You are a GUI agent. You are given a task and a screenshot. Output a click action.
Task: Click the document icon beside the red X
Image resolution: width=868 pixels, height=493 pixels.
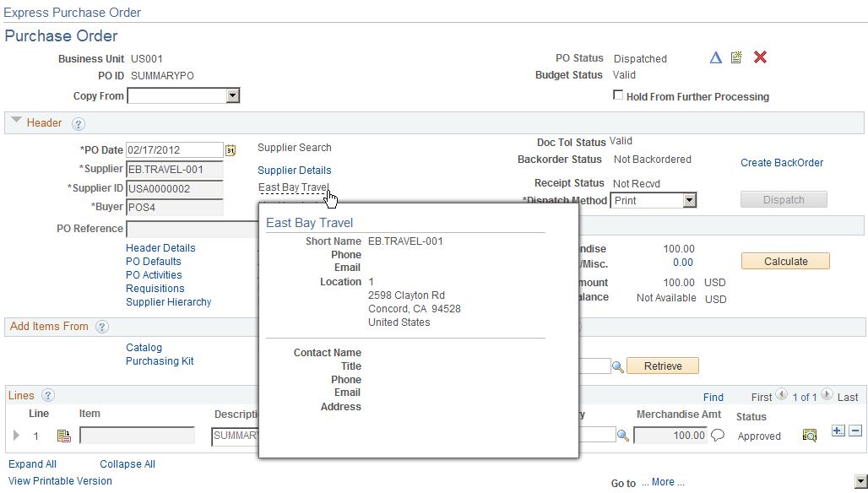coord(736,57)
